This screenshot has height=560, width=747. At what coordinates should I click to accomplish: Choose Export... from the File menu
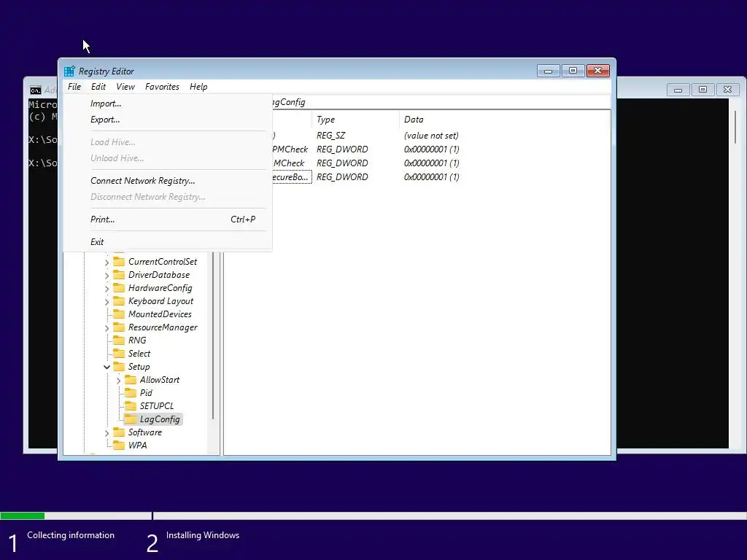[168, 120]
